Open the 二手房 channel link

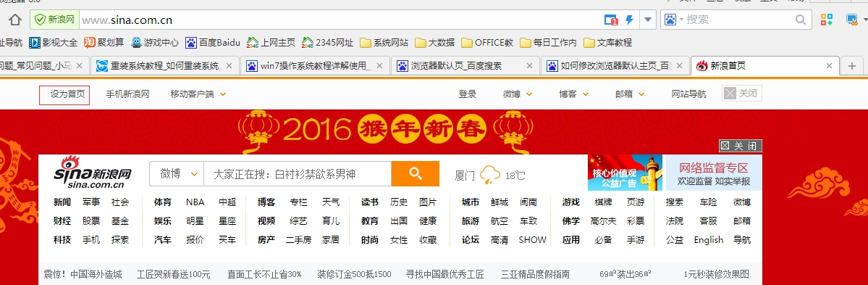click(x=298, y=239)
